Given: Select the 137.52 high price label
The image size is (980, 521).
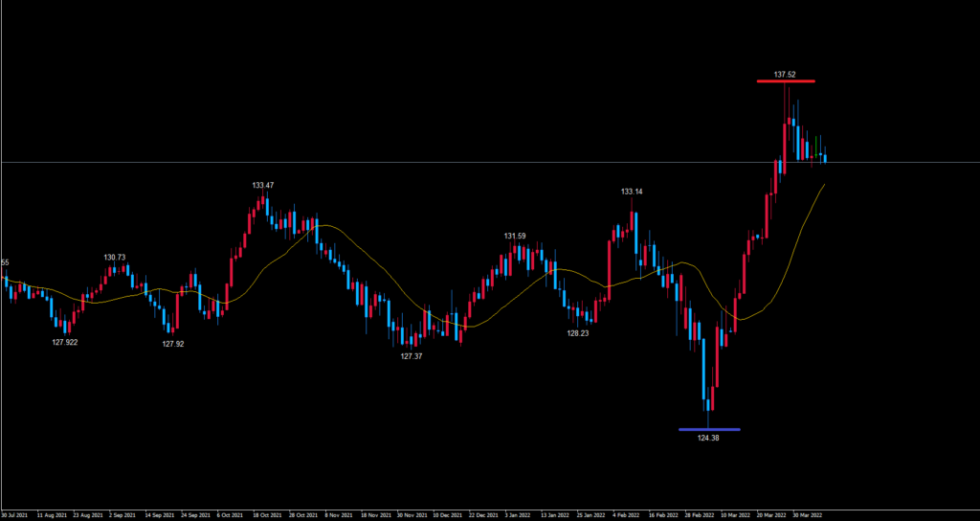Looking at the screenshot, I should click(x=786, y=74).
